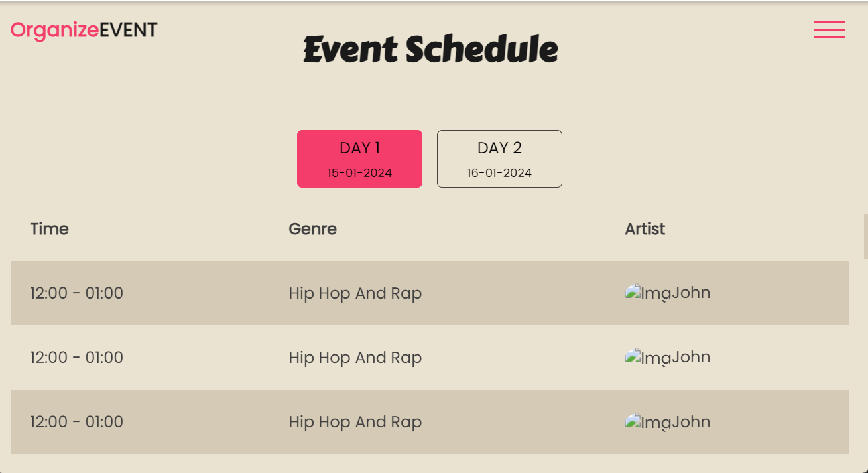Select the DAY 1 tab
Image resolution: width=868 pixels, height=473 pixels.
click(x=359, y=159)
